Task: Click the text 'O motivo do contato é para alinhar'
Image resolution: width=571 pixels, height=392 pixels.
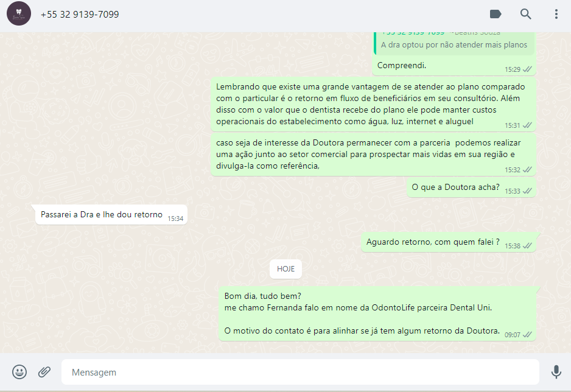Action: click(x=292, y=331)
